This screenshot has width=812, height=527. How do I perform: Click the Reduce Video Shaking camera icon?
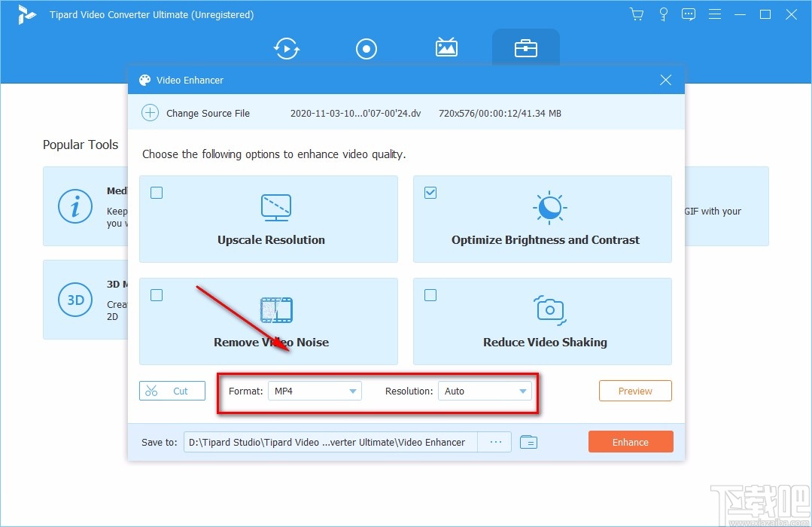pyautogui.click(x=550, y=310)
